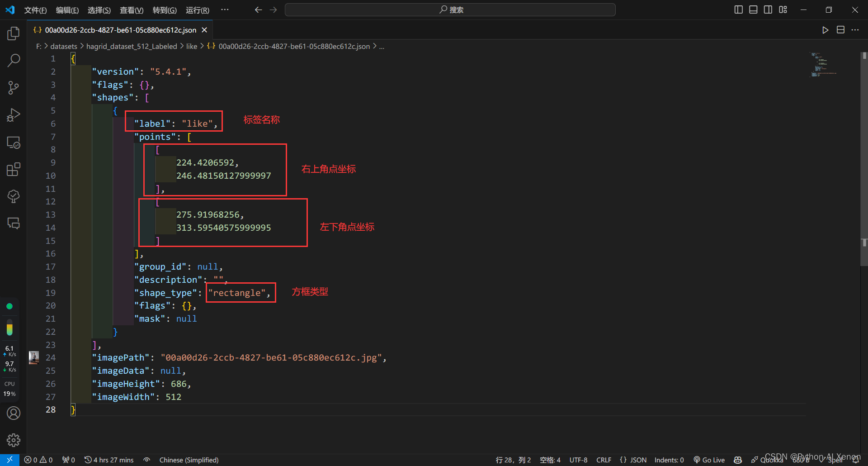Click the remote window indicator in status bar
868x466 pixels.
coord(9,460)
